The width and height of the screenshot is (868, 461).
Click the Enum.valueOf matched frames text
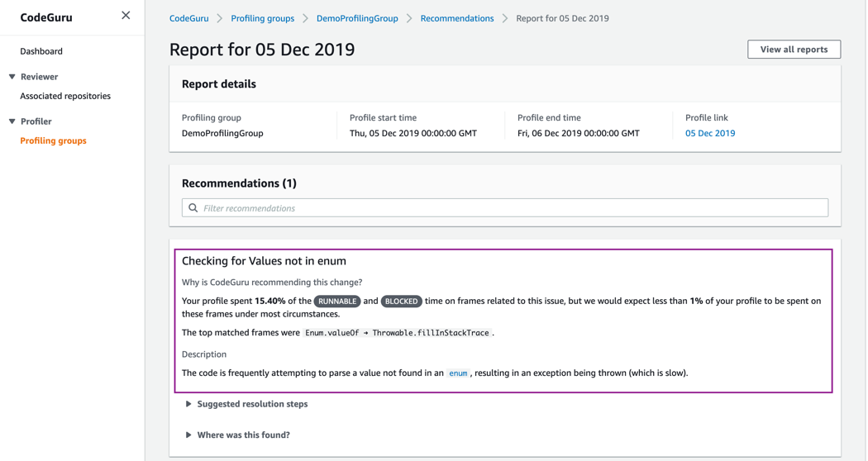[397, 333]
